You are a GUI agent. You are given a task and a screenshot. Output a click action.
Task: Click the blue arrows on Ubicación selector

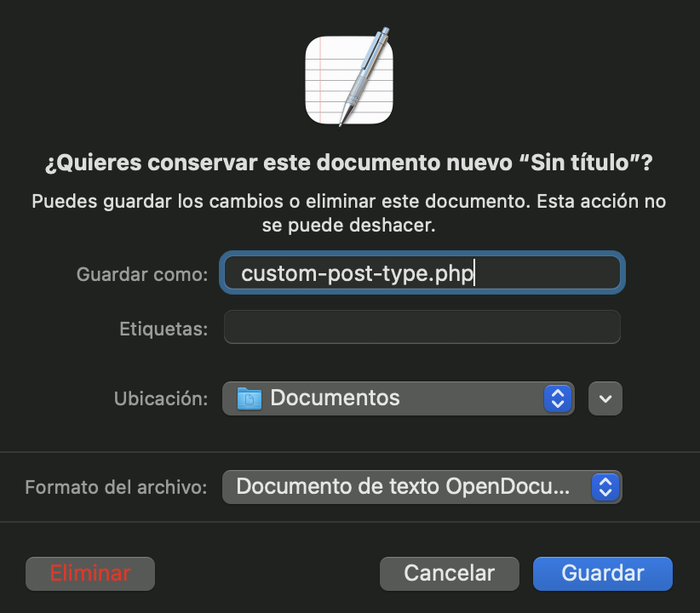558,398
